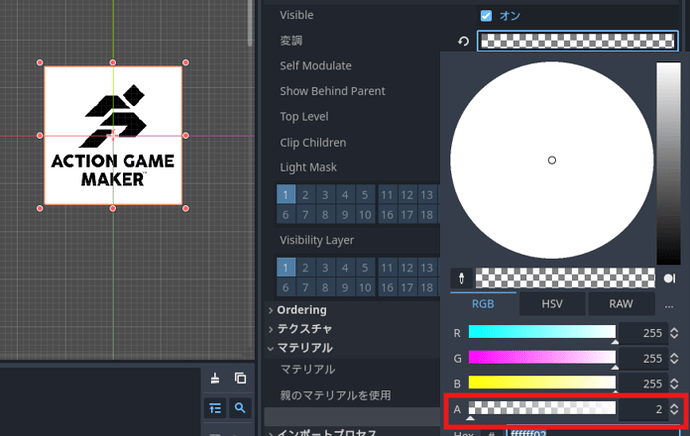Toggle Light Mask layer 11
The height and width of the screenshot is (436, 690).
387,194
